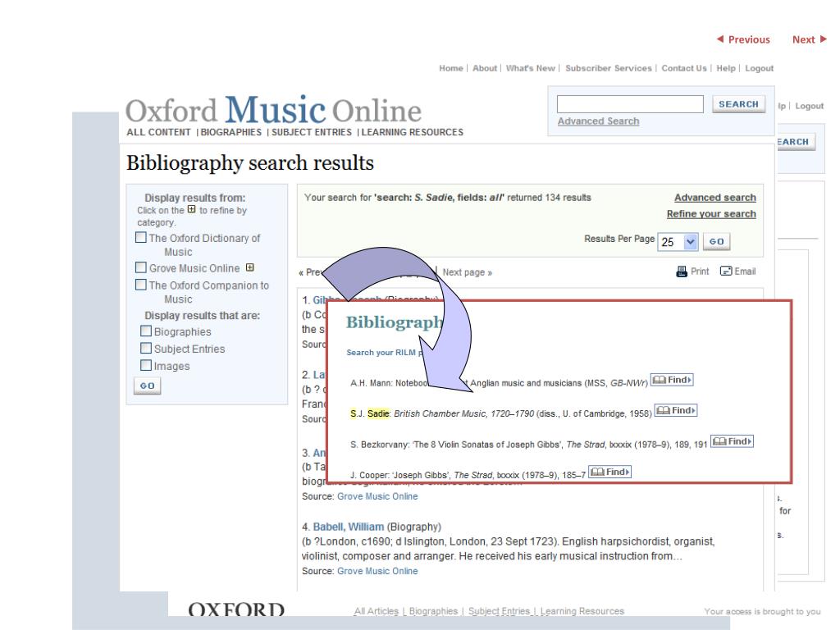Open Learning Resources footer link
The height and width of the screenshot is (630, 840).
click(x=582, y=611)
